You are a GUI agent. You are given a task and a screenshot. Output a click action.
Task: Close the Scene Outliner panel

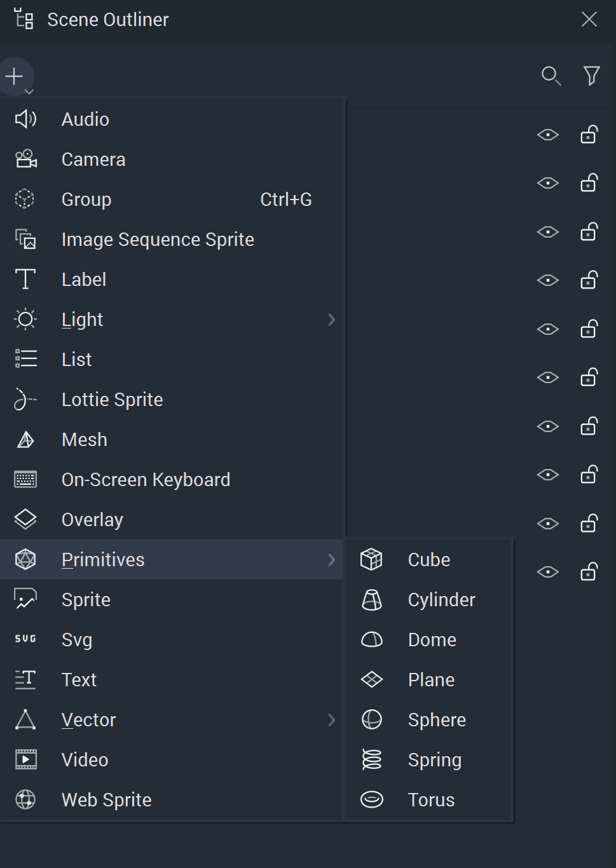click(589, 20)
